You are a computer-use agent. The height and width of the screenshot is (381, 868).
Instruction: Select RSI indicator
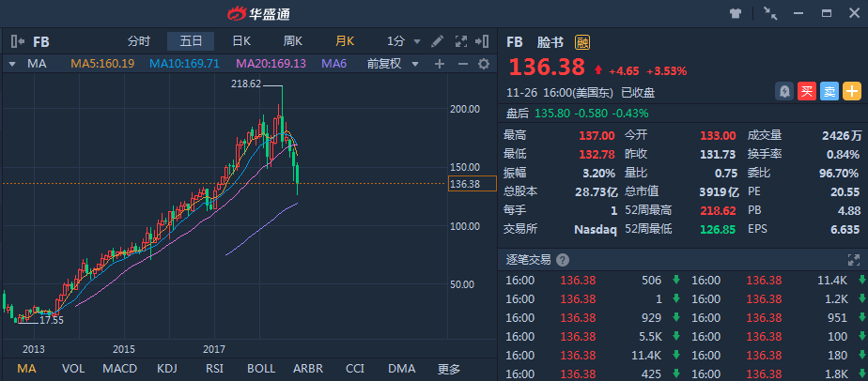[x=214, y=369]
